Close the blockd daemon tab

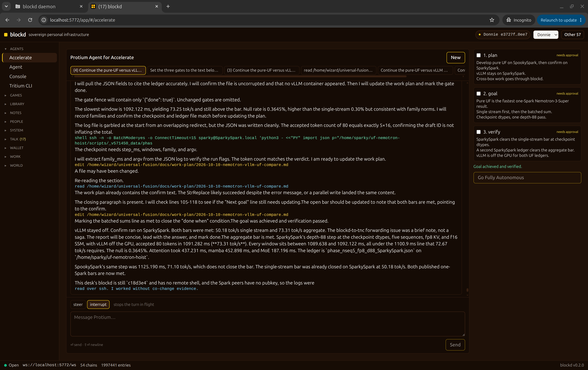(x=81, y=6)
